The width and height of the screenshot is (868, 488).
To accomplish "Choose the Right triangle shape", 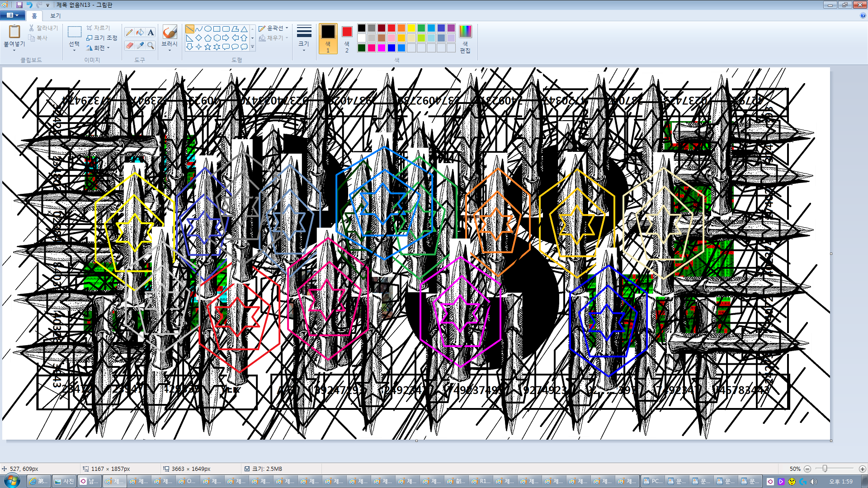I will tap(190, 38).
